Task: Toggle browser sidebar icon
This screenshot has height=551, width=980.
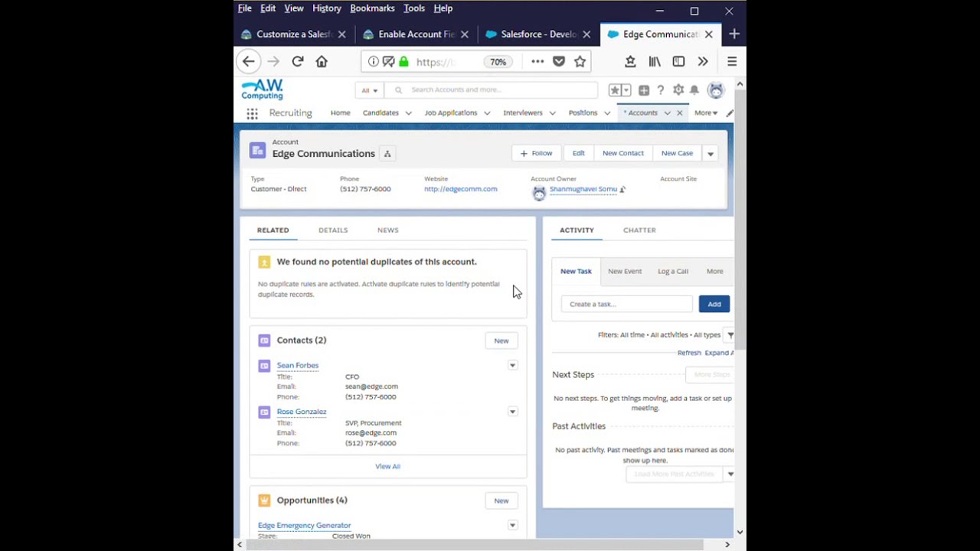Action: coord(678,61)
